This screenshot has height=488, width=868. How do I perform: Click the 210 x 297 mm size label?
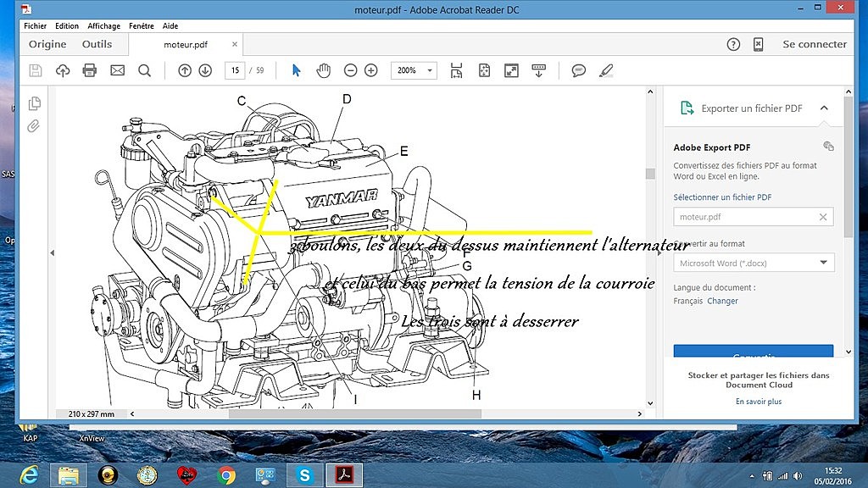click(x=92, y=413)
